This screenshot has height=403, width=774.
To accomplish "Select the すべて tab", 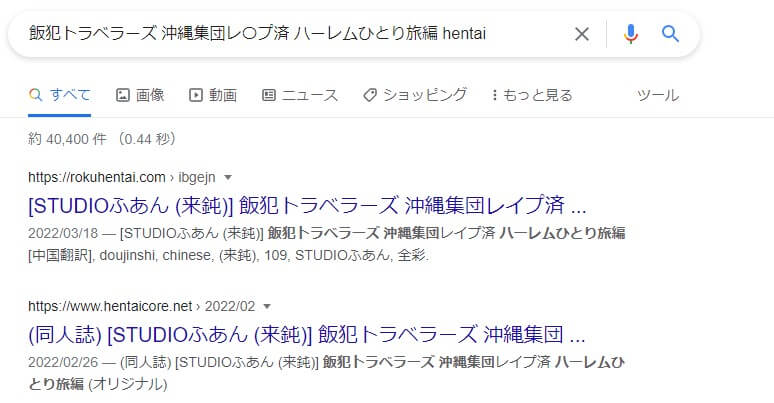I will [60, 95].
